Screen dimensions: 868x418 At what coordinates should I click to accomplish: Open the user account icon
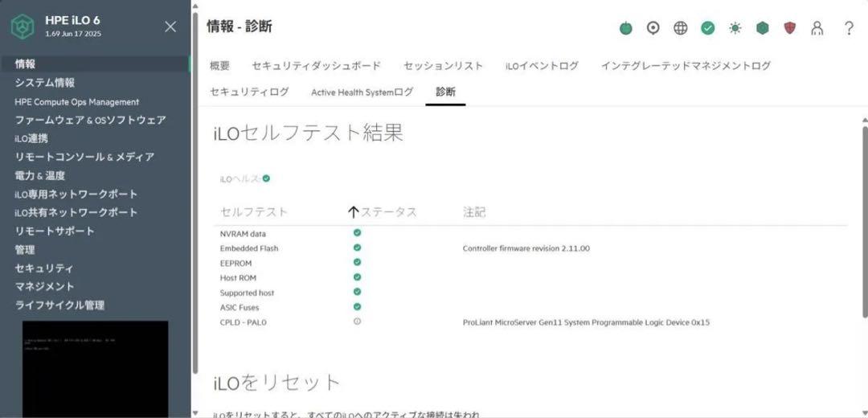pyautogui.click(x=817, y=28)
